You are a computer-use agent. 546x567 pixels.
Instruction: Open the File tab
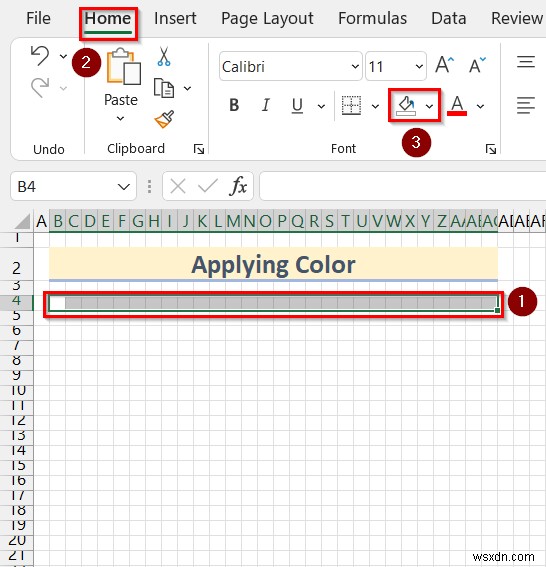[38, 18]
